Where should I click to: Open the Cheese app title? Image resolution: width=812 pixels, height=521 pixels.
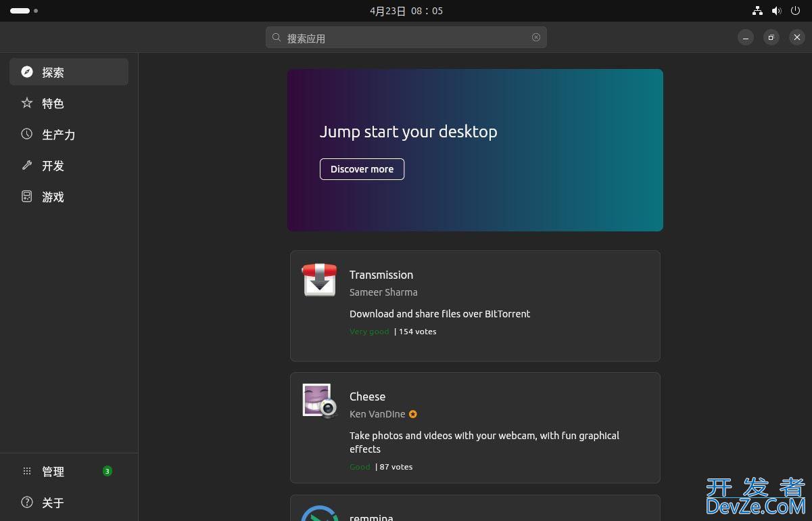(x=367, y=397)
